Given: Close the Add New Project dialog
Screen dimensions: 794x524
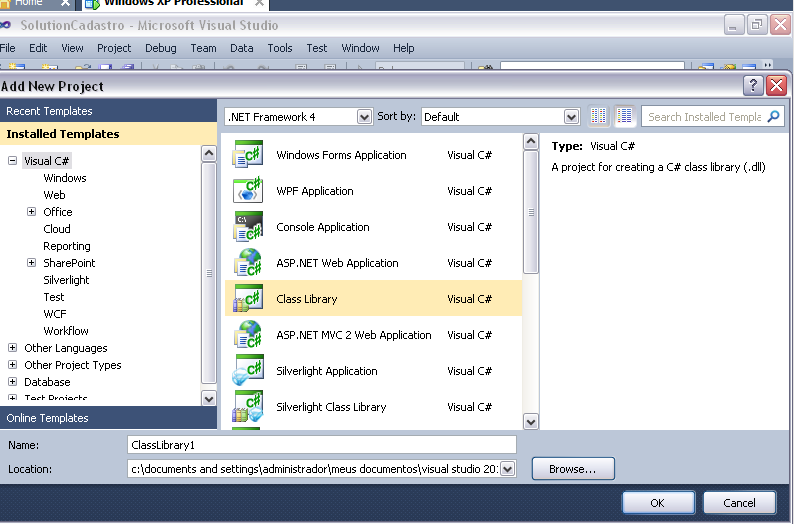Looking at the screenshot, I should pos(777,86).
